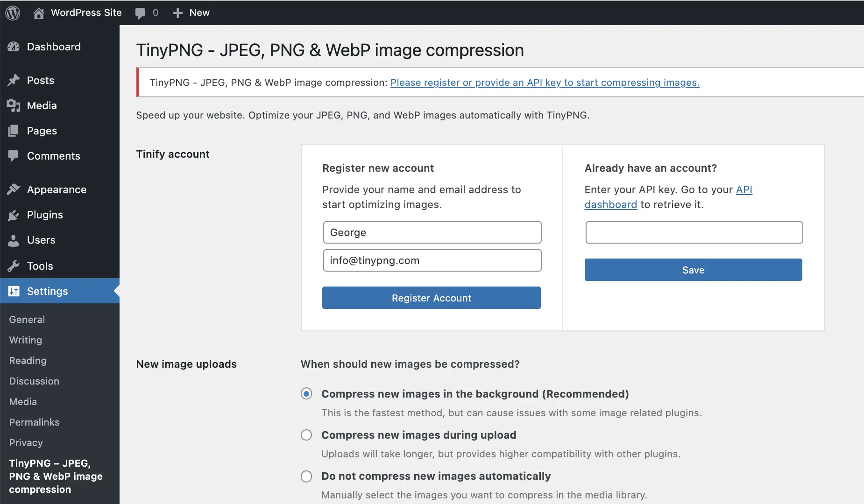Click the Pages document icon
Image resolution: width=864 pixels, height=504 pixels.
[14, 131]
